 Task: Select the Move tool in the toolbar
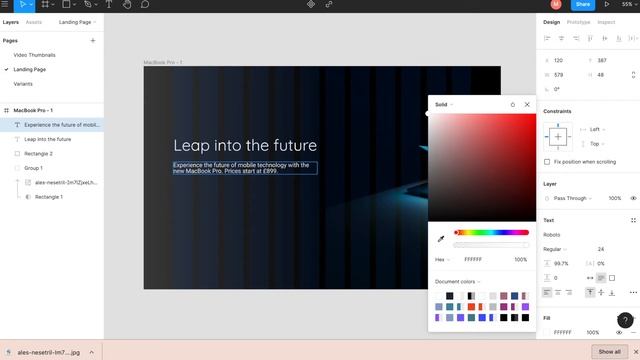[x=22, y=4]
